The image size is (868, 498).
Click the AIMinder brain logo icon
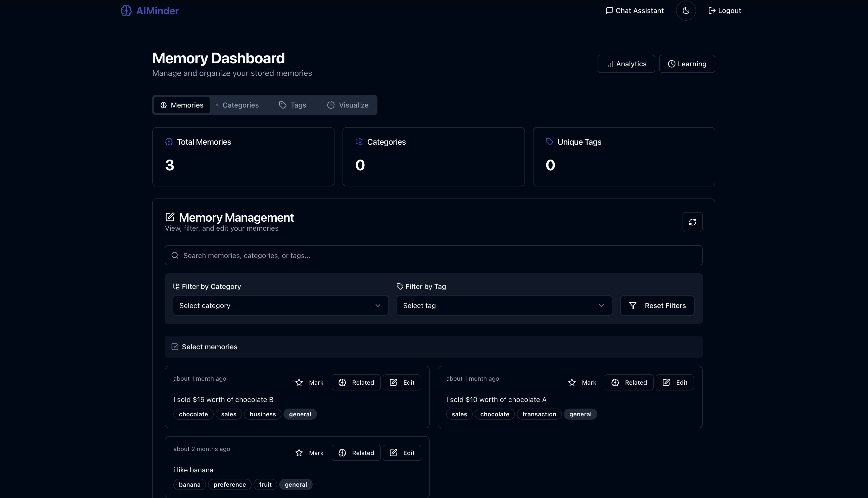pos(126,11)
